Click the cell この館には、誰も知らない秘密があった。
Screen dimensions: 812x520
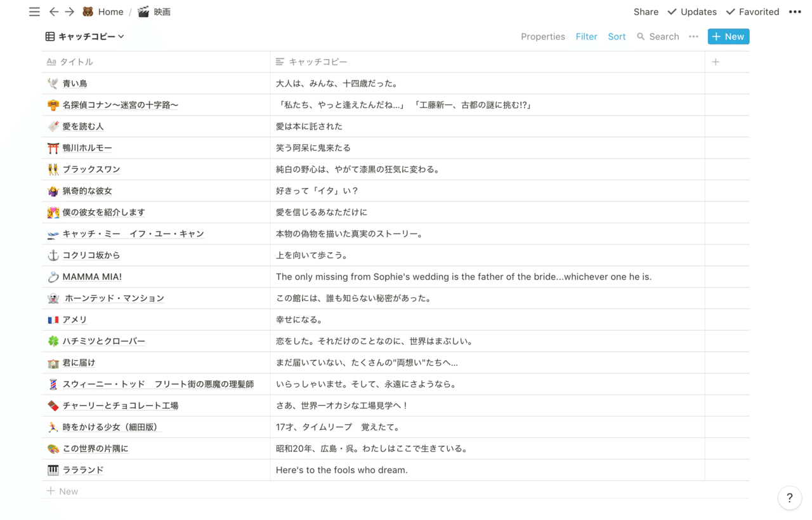pos(487,298)
